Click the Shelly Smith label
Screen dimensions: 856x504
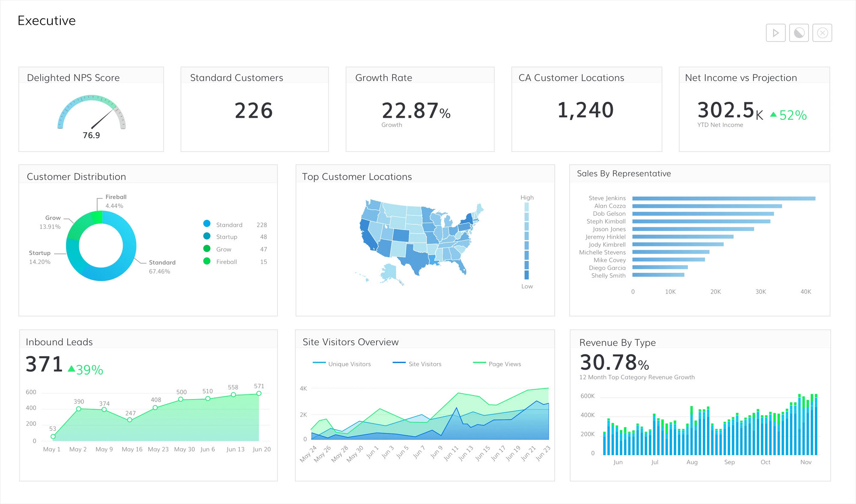tap(608, 276)
